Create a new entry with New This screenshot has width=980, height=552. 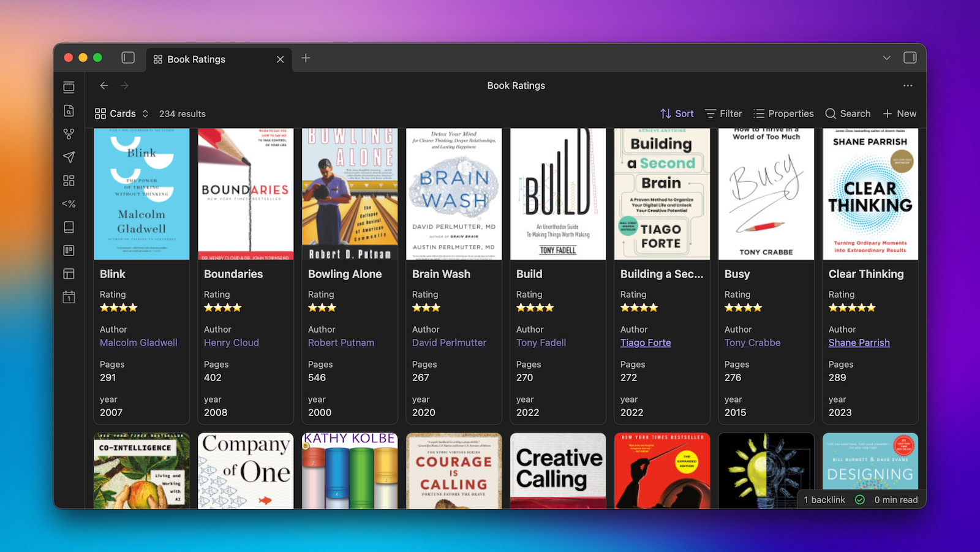click(899, 114)
